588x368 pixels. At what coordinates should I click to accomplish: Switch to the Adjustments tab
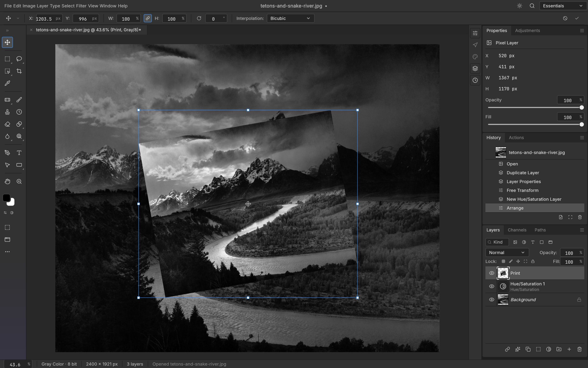coord(527,31)
